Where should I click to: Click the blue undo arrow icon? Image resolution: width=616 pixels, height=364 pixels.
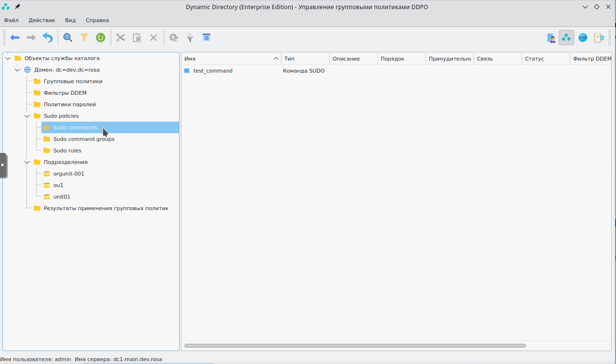(48, 38)
